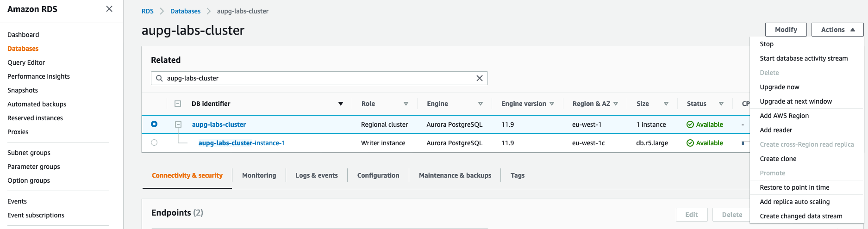Click inside the Related search field
The image size is (868, 229).
pyautogui.click(x=319, y=78)
